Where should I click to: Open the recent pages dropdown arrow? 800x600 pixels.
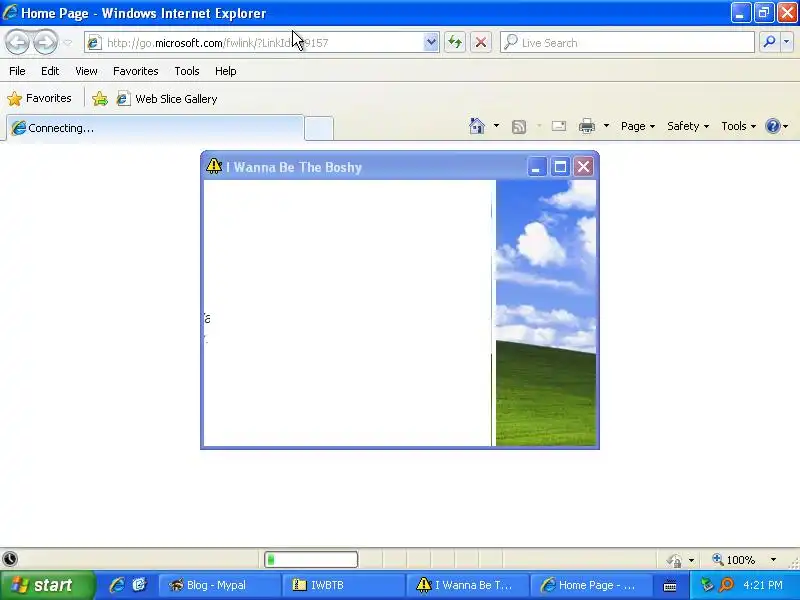pos(67,43)
